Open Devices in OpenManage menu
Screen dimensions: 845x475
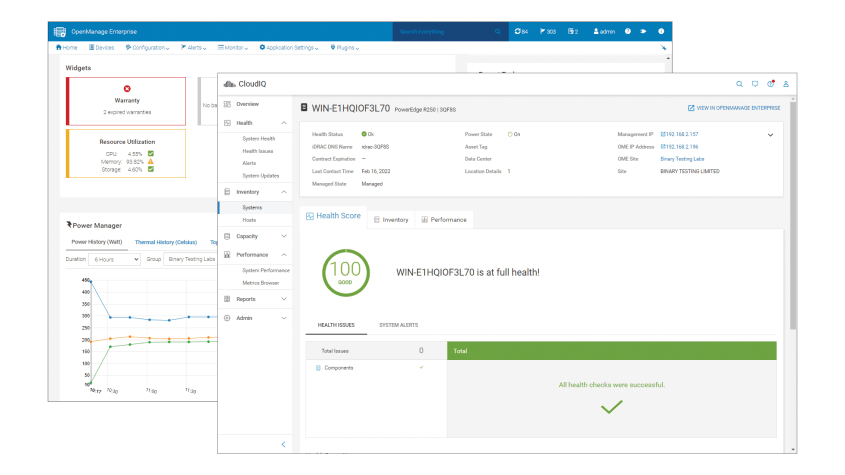click(102, 48)
